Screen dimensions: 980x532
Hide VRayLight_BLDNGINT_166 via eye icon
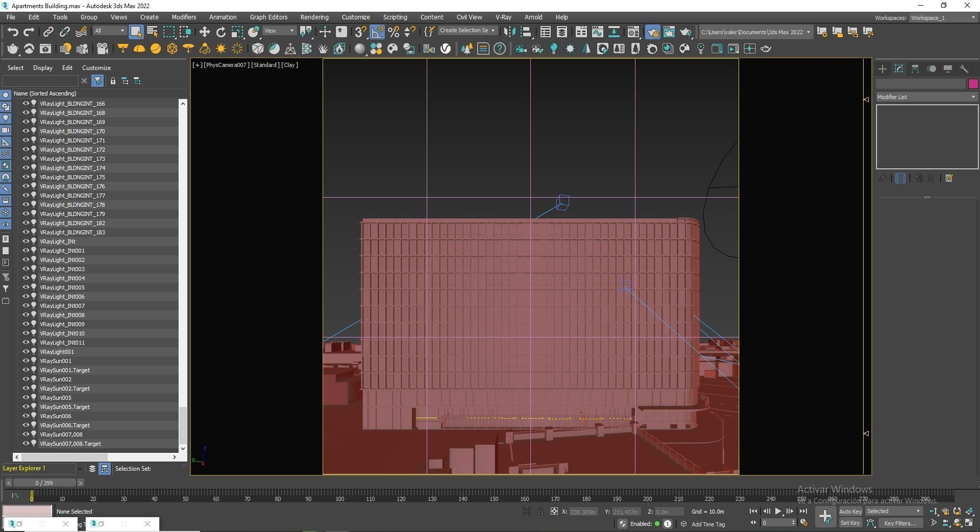pos(26,103)
